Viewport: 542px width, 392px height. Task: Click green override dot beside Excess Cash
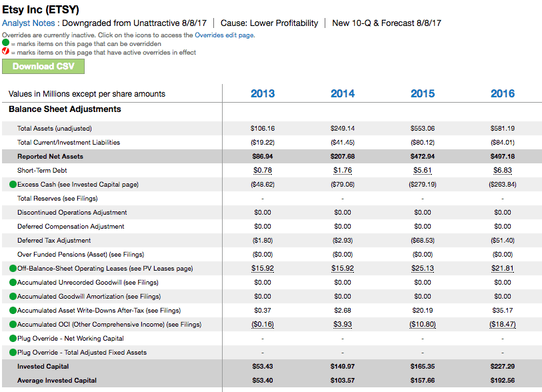(x=13, y=185)
